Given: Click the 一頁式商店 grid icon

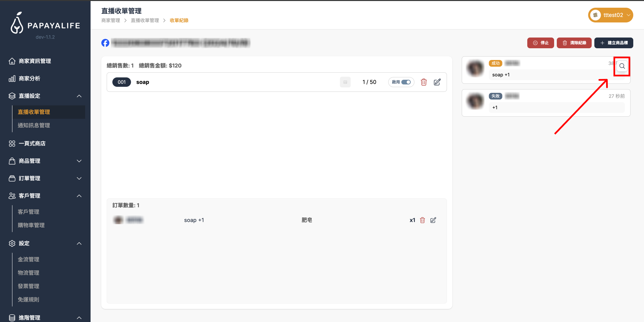Looking at the screenshot, I should pos(12,143).
